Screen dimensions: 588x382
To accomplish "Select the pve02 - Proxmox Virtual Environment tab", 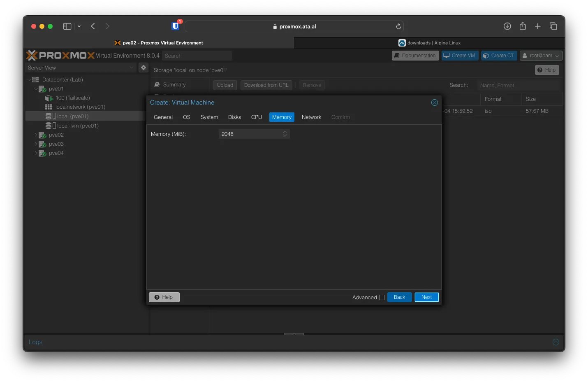I will point(159,43).
